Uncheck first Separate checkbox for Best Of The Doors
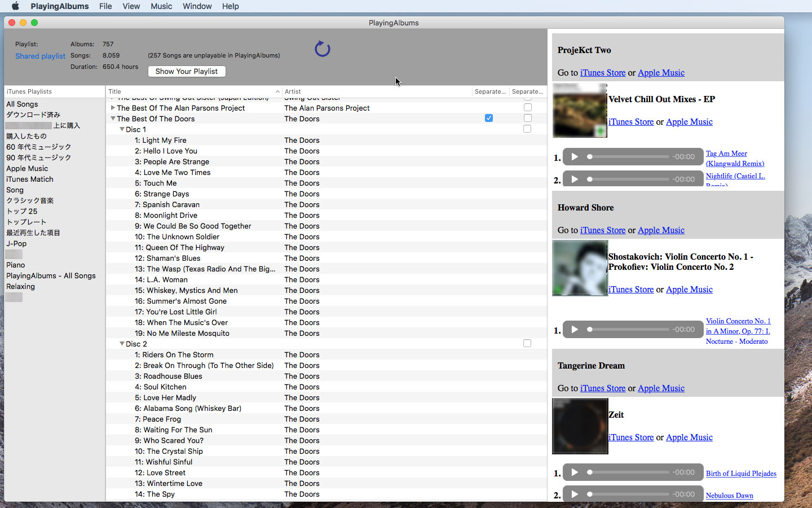Image resolution: width=812 pixels, height=508 pixels. click(489, 118)
